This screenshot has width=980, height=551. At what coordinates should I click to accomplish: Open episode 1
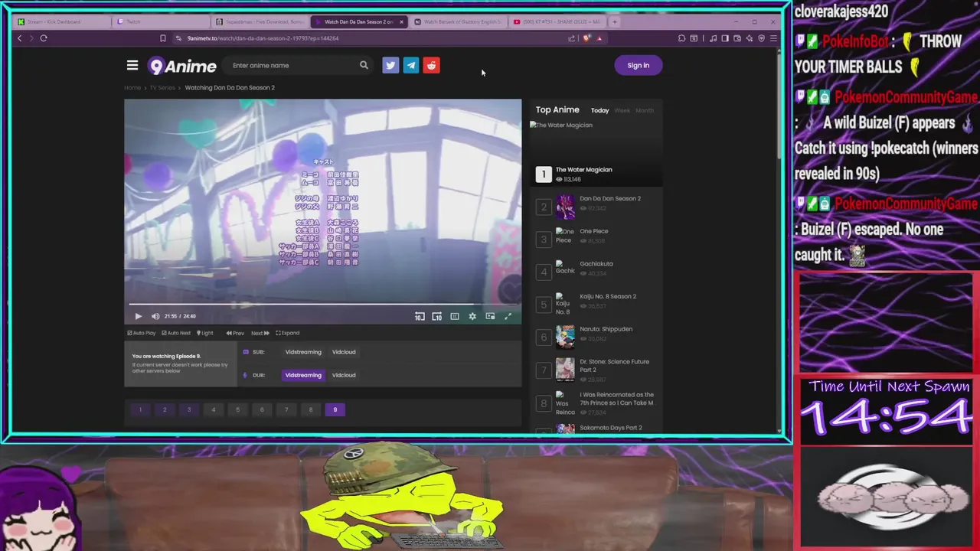[140, 409]
